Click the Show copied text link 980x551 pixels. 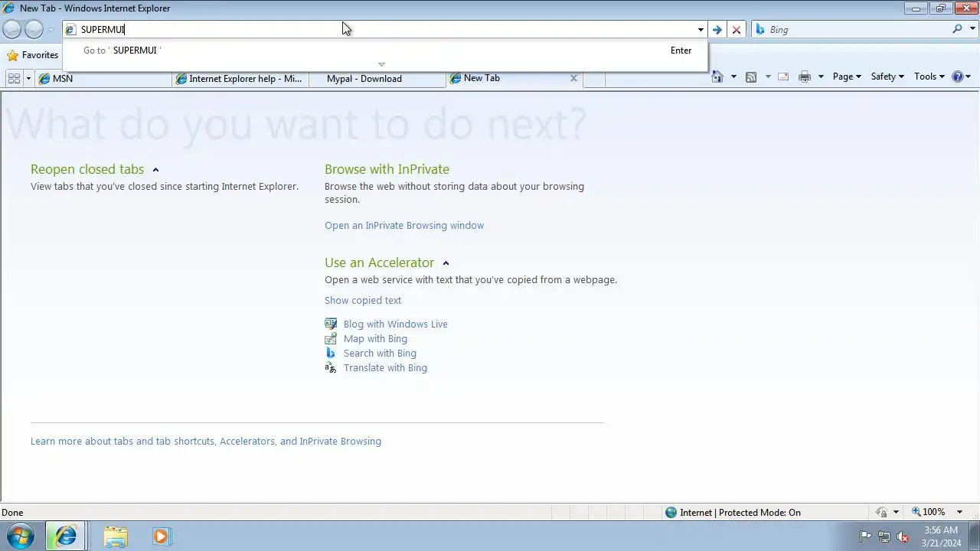363,301
